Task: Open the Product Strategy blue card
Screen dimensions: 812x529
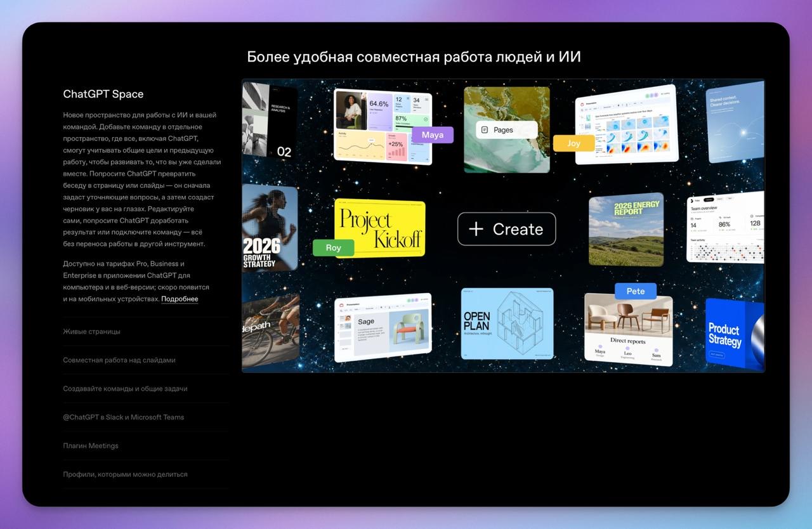Action: point(735,334)
